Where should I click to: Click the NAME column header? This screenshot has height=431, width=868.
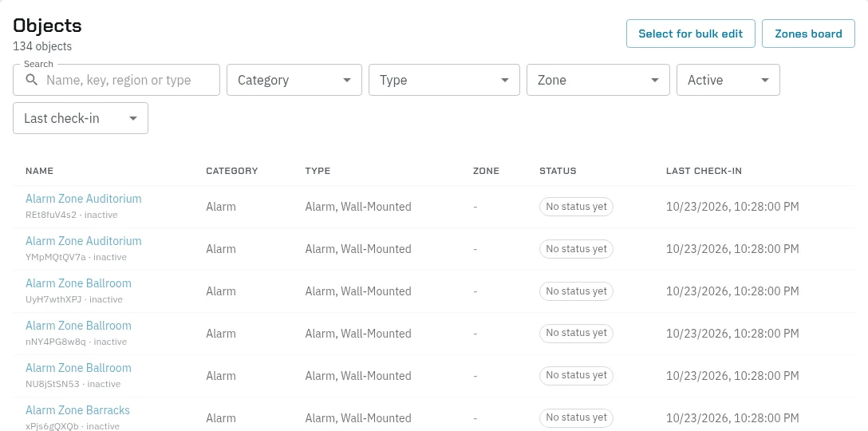point(39,171)
